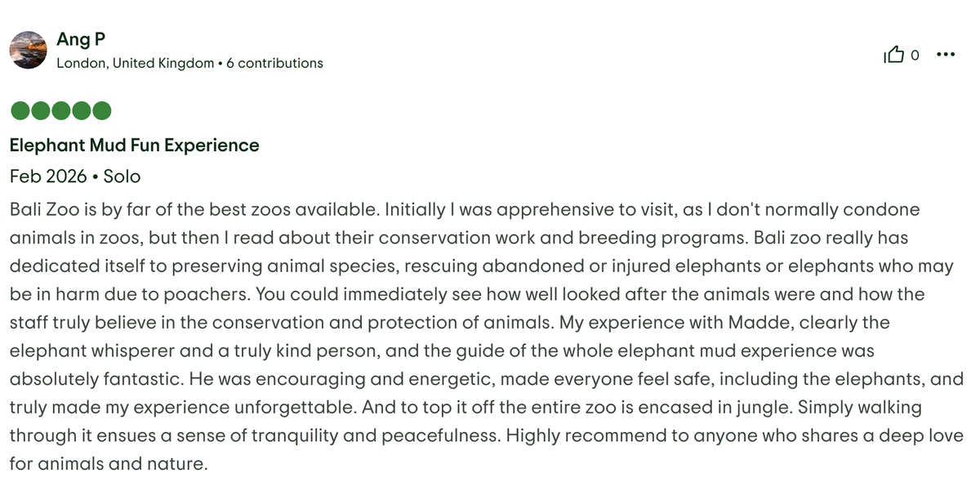Open the Ang P reviewer profile link
The height and width of the screenshot is (478, 980).
(x=81, y=39)
